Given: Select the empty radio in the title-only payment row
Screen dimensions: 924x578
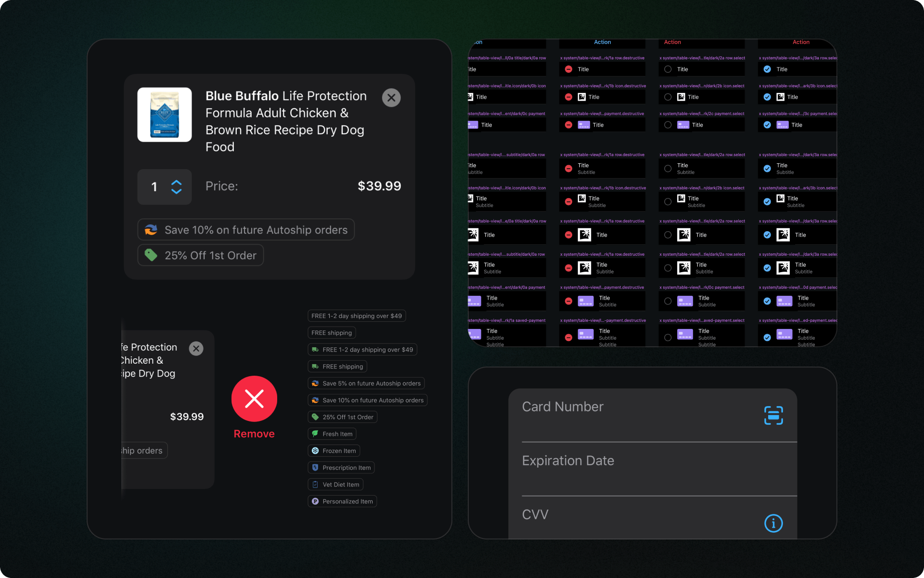Looking at the screenshot, I should coord(668,125).
